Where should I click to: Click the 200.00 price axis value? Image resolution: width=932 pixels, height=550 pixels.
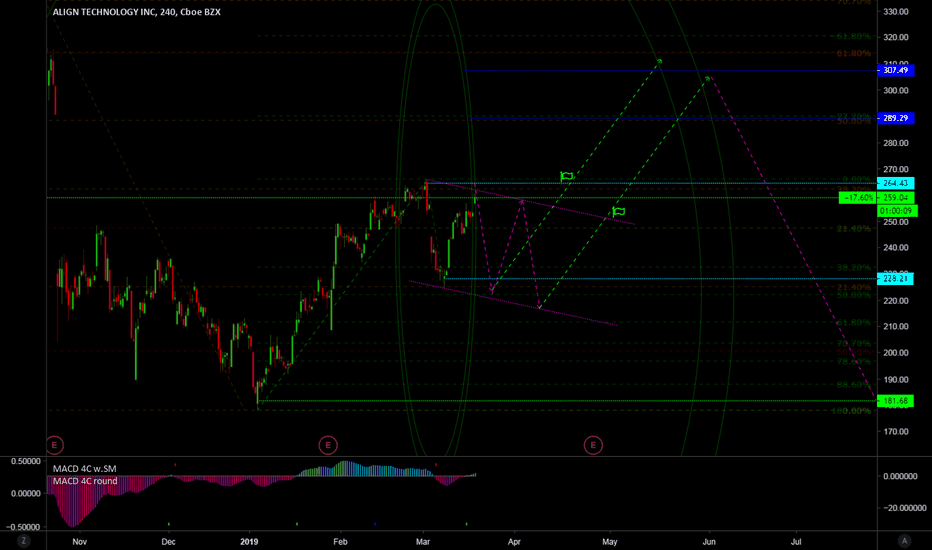click(x=896, y=353)
